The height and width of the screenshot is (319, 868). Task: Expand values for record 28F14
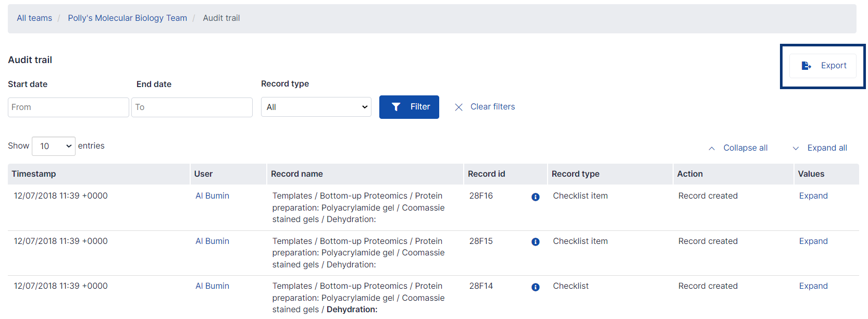pyautogui.click(x=813, y=286)
